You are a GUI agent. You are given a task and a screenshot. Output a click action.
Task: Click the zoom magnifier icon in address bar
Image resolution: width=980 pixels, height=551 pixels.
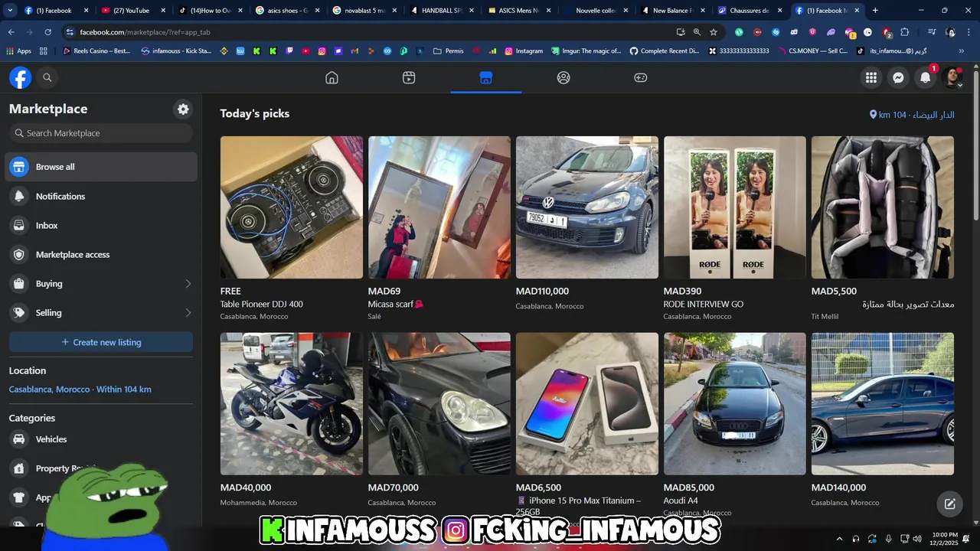697,32
